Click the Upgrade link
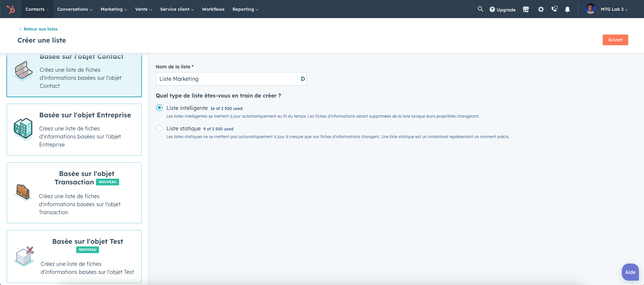644x285 pixels. 502,9
